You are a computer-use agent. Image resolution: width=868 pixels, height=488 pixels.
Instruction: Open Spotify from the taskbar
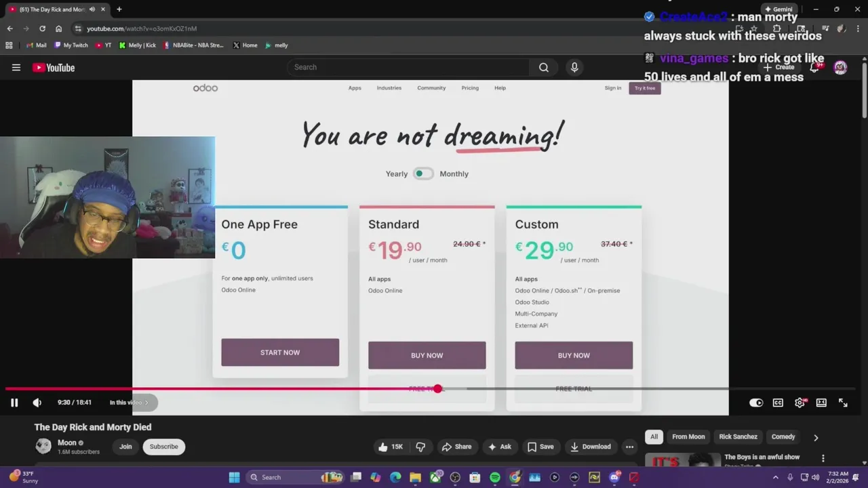click(495, 477)
